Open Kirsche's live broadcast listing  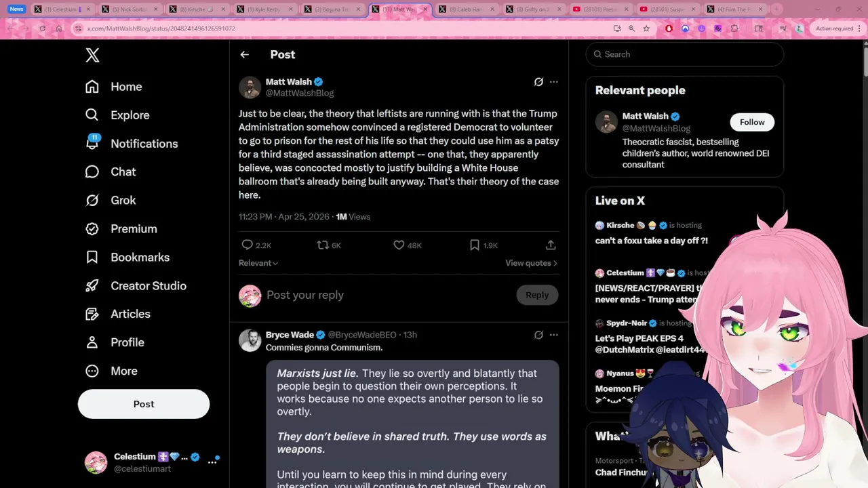(x=652, y=233)
